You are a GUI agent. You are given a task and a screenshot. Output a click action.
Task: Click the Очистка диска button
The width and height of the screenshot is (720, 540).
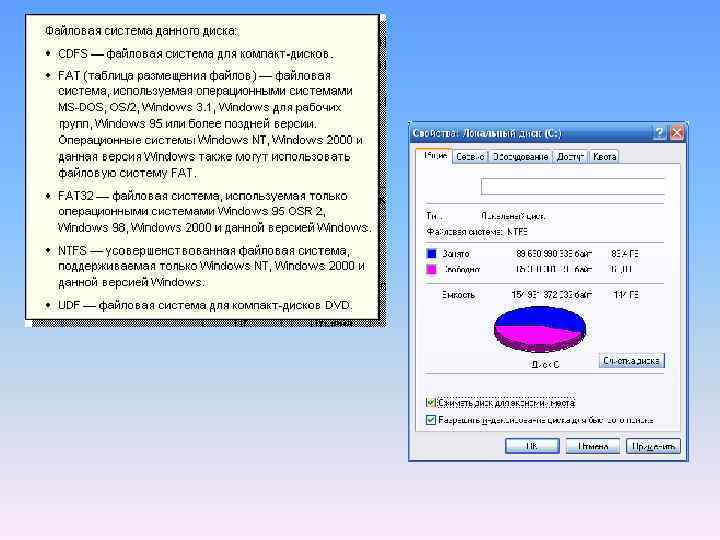pos(631,360)
